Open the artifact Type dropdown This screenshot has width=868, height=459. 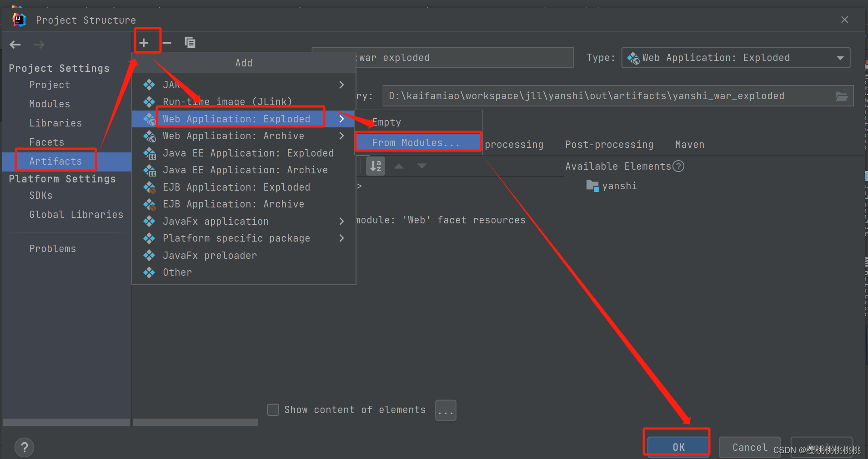[x=736, y=58]
